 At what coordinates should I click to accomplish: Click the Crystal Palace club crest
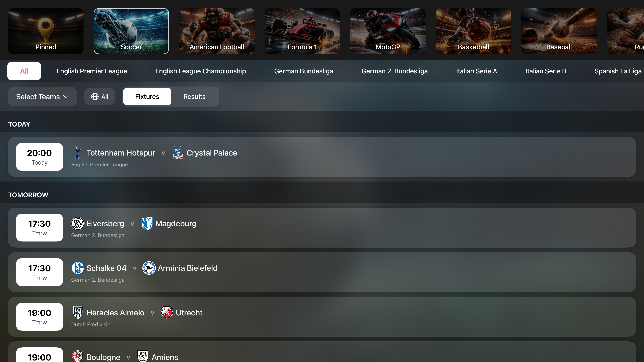[x=178, y=153]
